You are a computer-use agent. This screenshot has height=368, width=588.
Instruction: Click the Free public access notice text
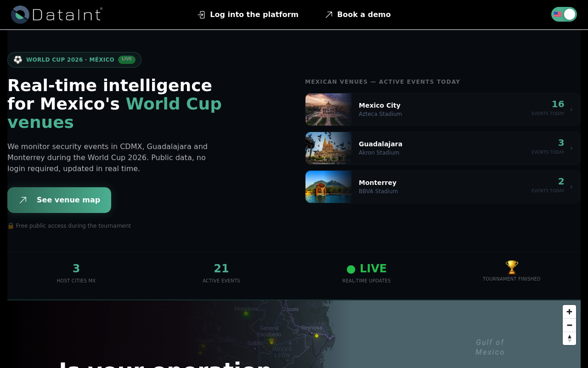73,226
